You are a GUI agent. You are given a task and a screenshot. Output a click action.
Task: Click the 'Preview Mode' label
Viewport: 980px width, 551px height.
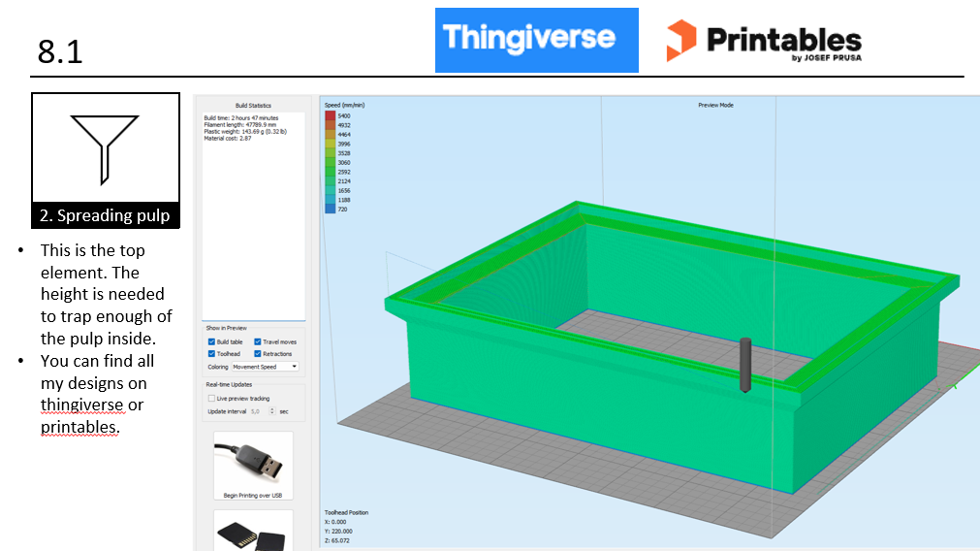[x=715, y=106]
